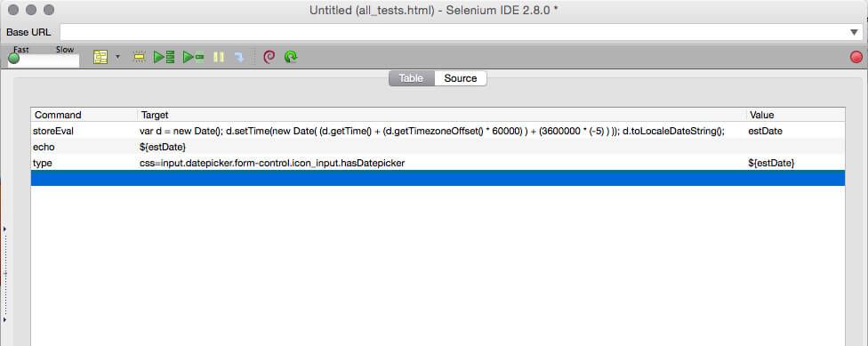Pause the test execution
The image size is (868, 346).
pyautogui.click(x=219, y=57)
